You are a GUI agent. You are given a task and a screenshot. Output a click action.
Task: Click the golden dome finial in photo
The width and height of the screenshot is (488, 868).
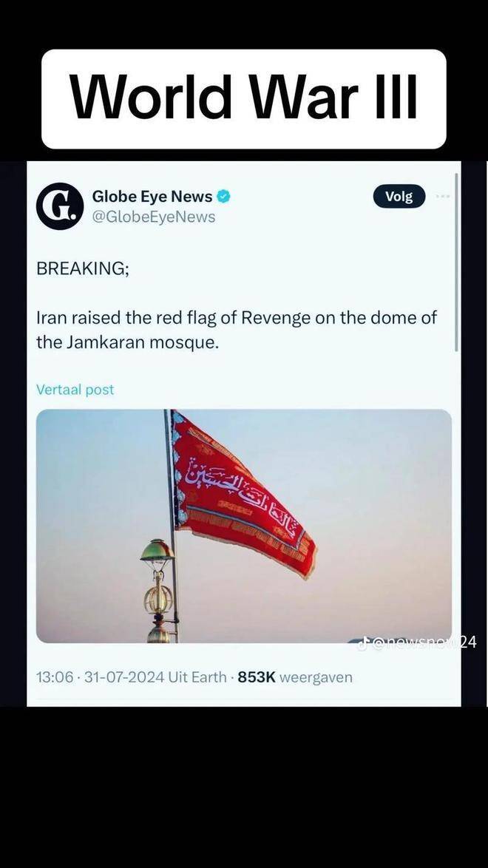[x=158, y=591]
